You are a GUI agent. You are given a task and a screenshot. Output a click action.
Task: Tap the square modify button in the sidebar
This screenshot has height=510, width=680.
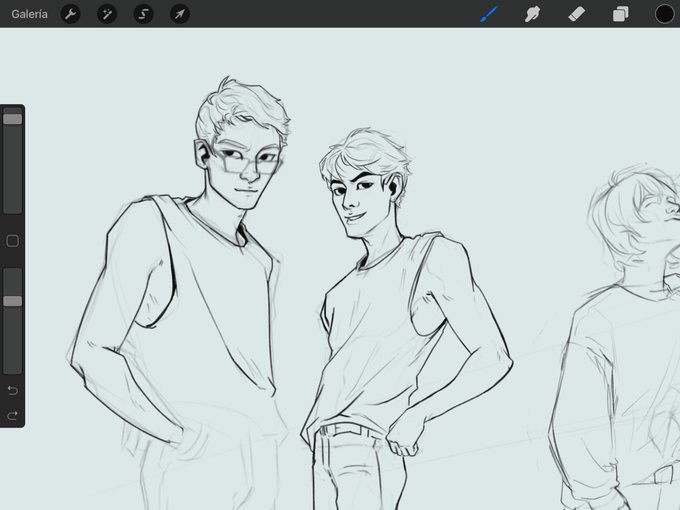click(x=13, y=241)
